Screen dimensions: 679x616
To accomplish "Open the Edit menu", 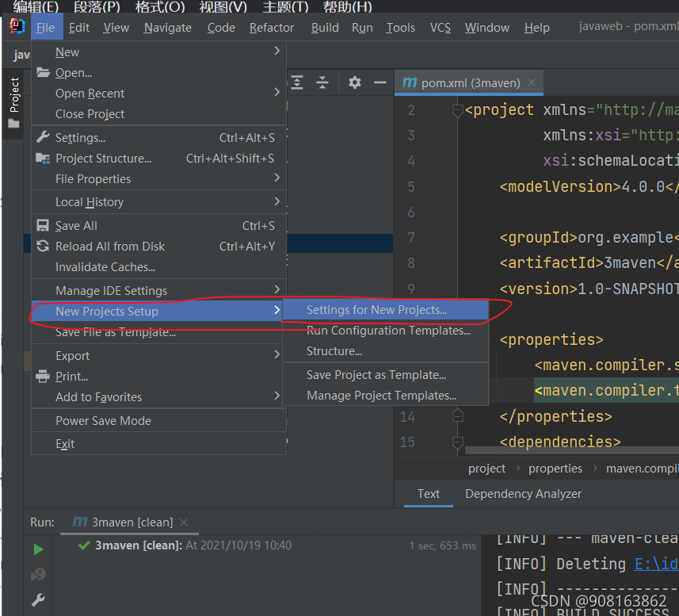I will tap(79, 27).
